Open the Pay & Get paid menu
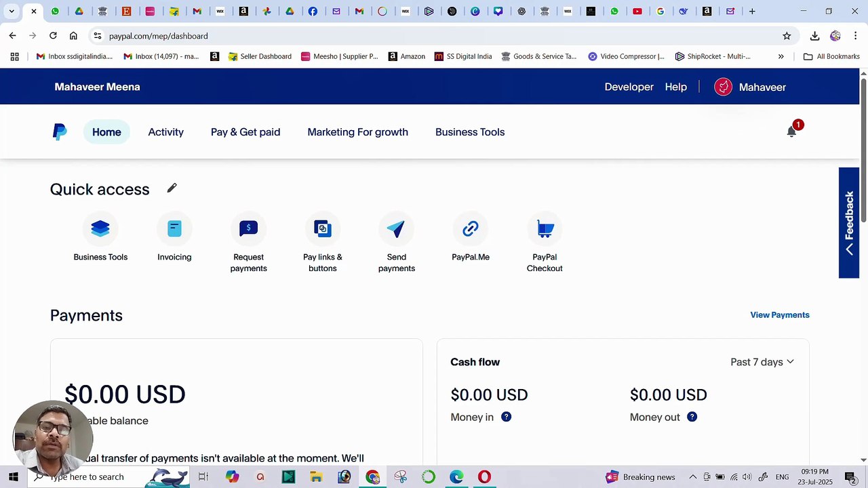Screen dimensions: 868x488 pos(245,132)
